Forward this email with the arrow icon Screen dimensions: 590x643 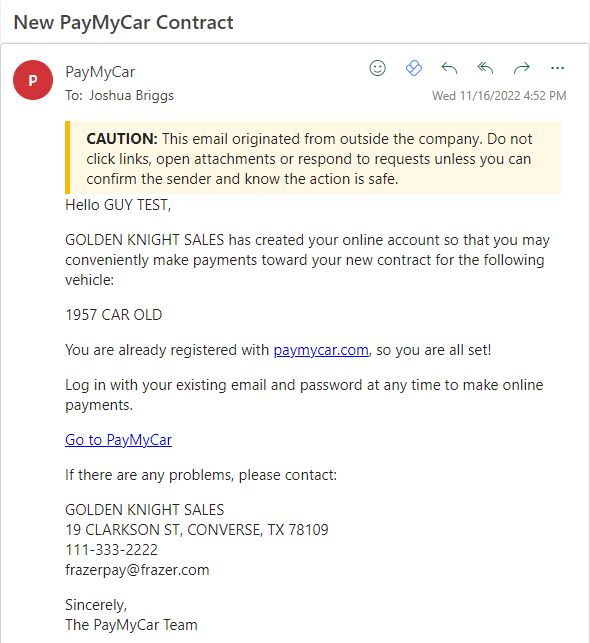point(522,68)
